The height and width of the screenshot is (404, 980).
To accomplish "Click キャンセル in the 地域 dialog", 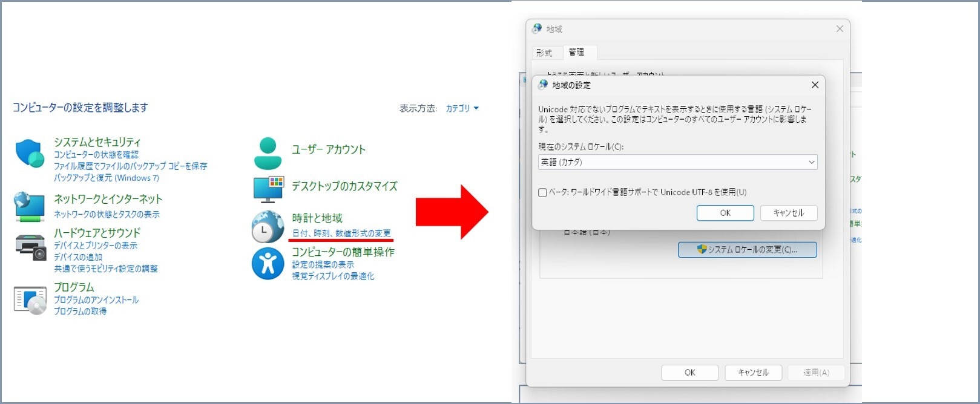I will [x=753, y=373].
